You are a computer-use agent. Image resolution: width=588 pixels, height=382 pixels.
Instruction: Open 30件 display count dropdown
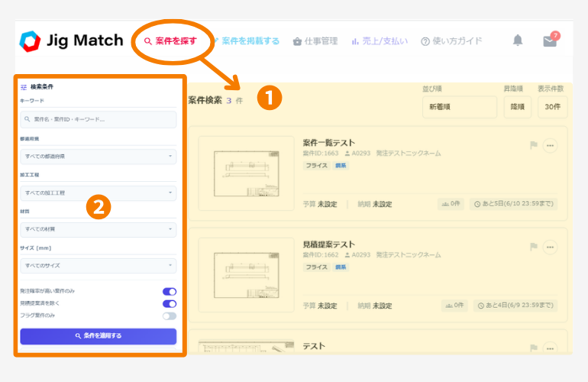pos(552,107)
